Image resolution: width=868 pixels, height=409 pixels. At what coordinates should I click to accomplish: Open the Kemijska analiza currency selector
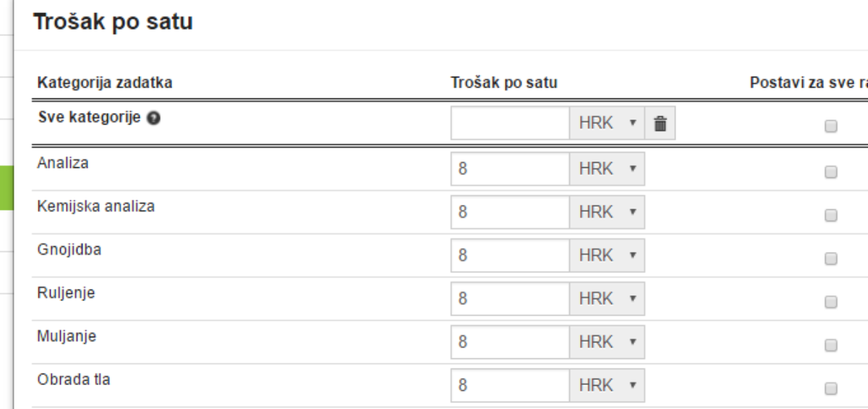pos(607,212)
